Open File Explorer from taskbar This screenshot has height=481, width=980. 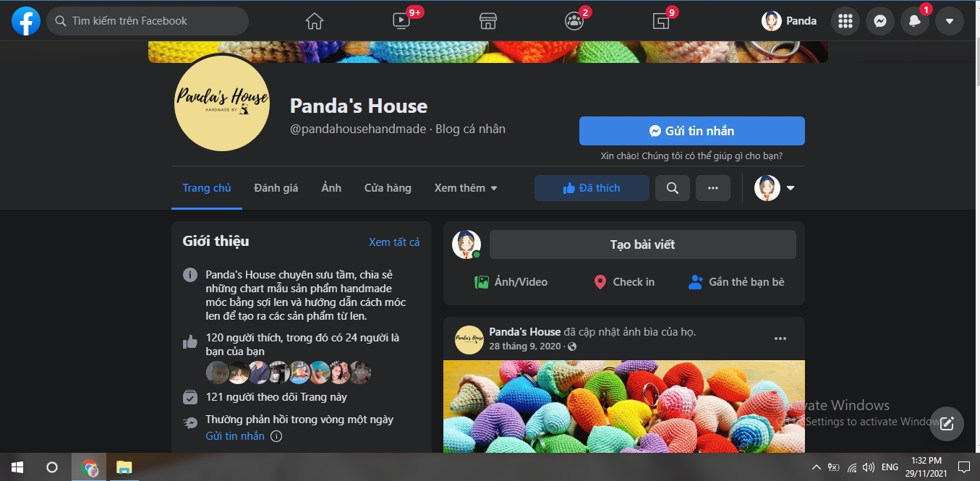[124, 467]
